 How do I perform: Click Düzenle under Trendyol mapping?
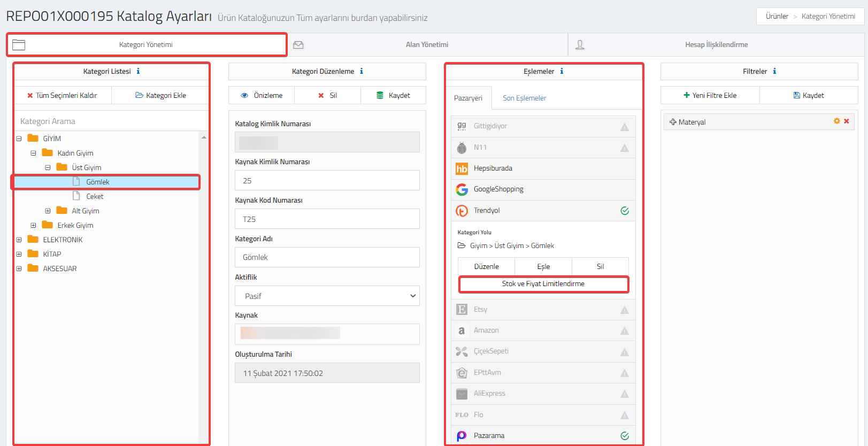tap(486, 266)
